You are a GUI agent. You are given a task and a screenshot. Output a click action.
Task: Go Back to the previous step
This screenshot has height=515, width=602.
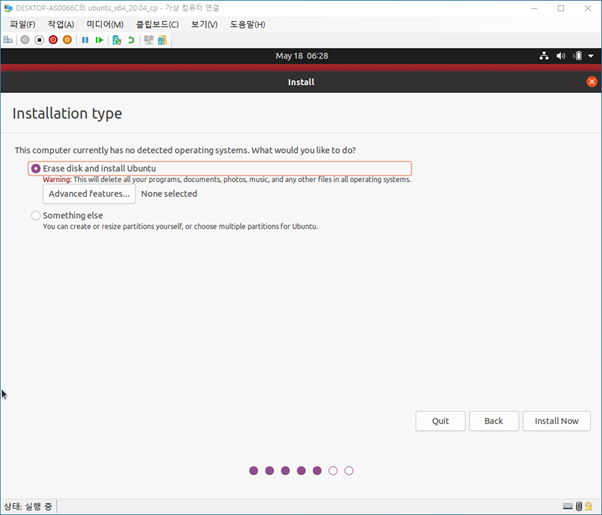point(494,421)
